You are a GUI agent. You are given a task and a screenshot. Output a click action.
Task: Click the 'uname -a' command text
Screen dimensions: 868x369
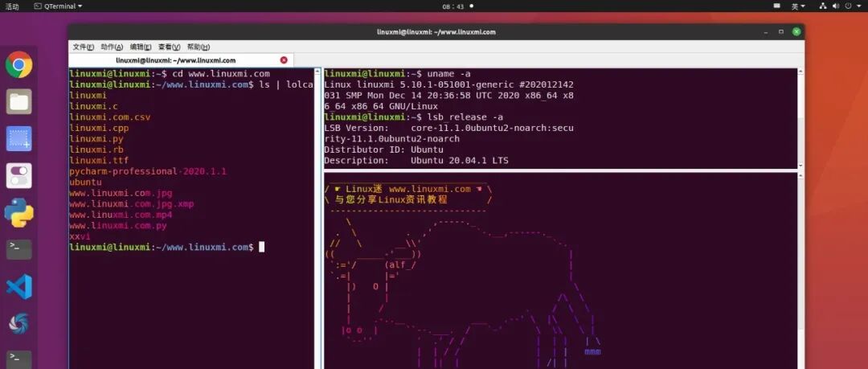[x=449, y=74]
